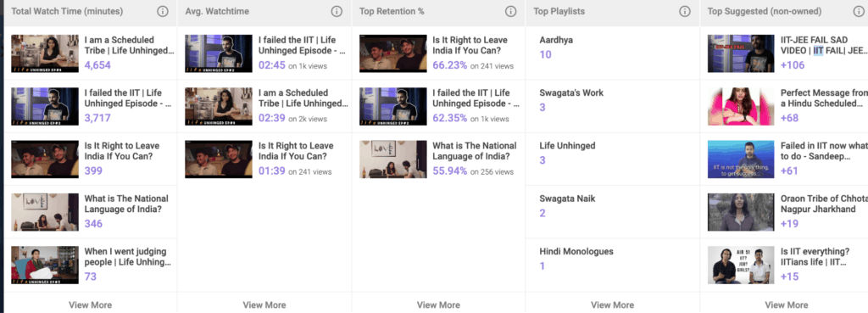Click the 66.23% retention value
The height and width of the screenshot is (313, 868).
450,65
